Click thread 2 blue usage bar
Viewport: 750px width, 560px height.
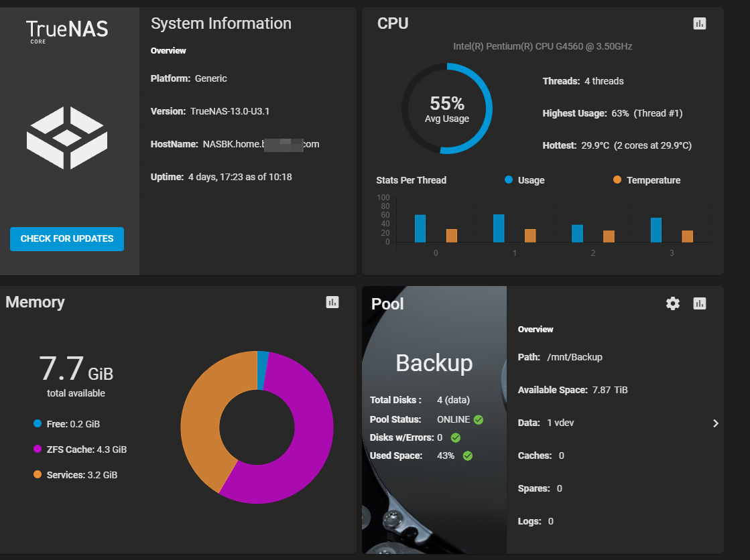pos(577,233)
